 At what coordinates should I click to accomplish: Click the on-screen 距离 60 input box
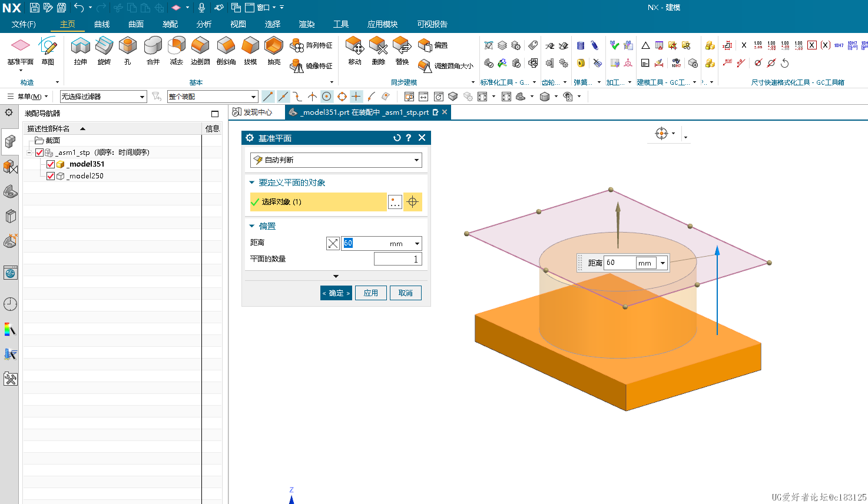(620, 263)
